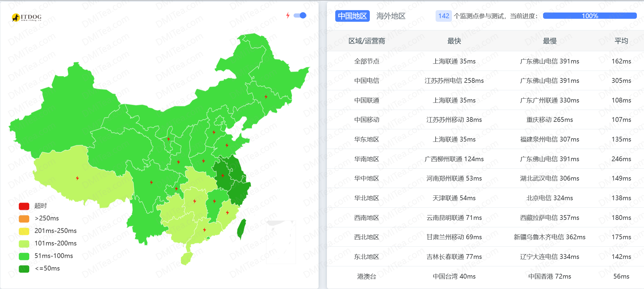Click the lightning marker on Hebei
The height and width of the screenshot is (289, 644).
214,132
